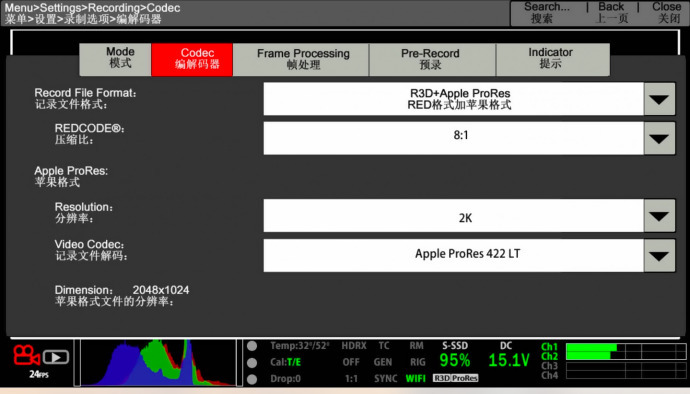Open the audio channel level meters
Viewport: 690px width, 394px height.
tap(613, 361)
